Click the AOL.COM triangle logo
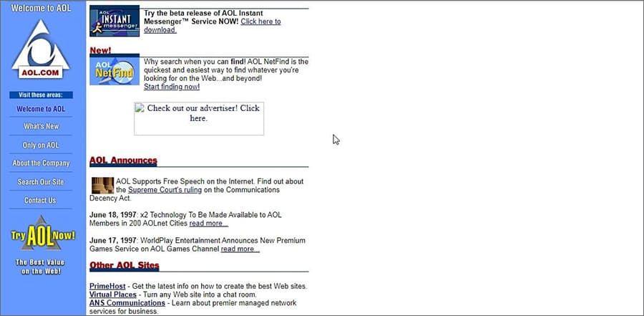The height and width of the screenshot is (316, 644). coord(41,49)
